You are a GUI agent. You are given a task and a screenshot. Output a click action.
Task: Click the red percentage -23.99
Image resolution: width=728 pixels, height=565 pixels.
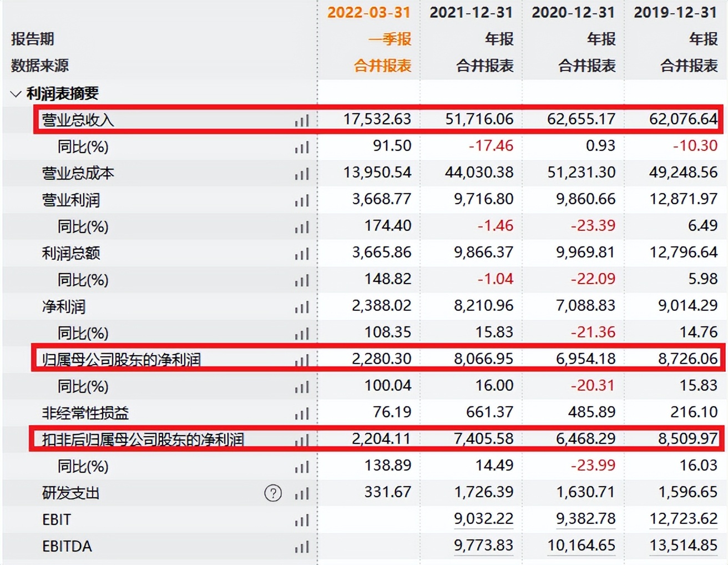[593, 466]
